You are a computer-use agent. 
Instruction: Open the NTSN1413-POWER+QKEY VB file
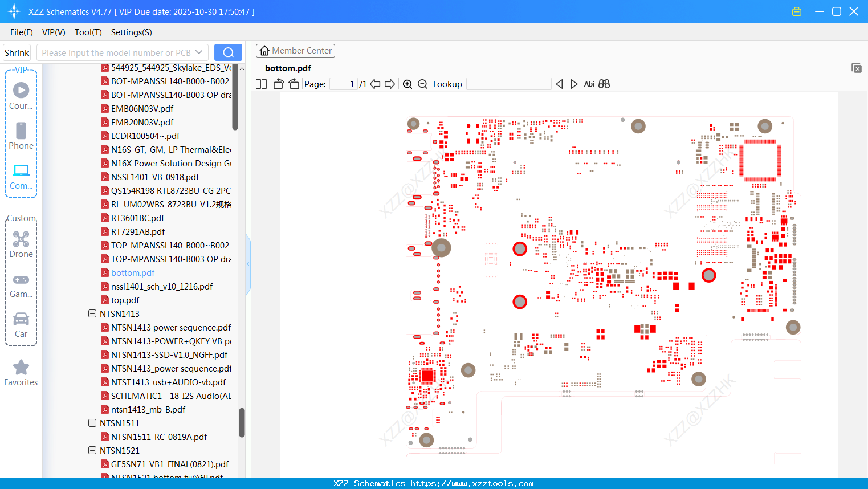tap(171, 341)
